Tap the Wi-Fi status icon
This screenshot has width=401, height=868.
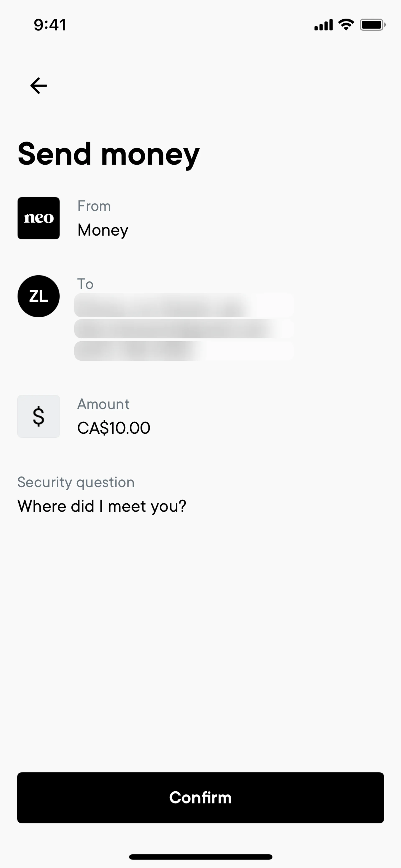coord(346,25)
